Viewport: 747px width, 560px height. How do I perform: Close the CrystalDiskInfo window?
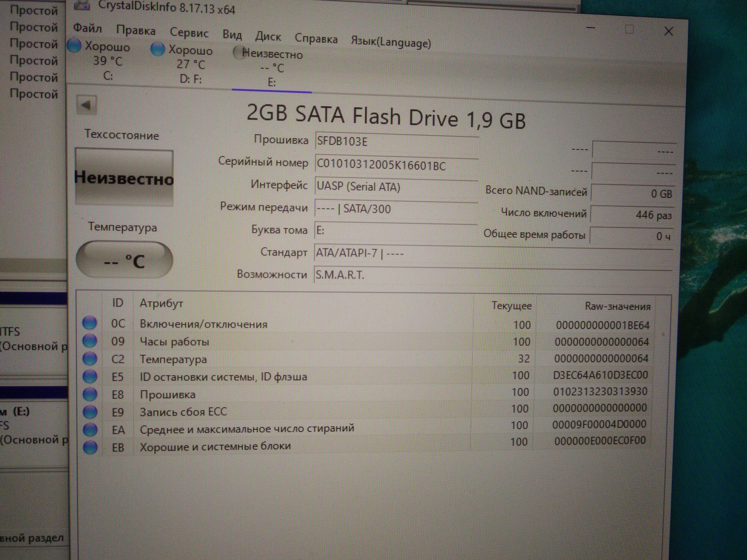pyautogui.click(x=669, y=32)
